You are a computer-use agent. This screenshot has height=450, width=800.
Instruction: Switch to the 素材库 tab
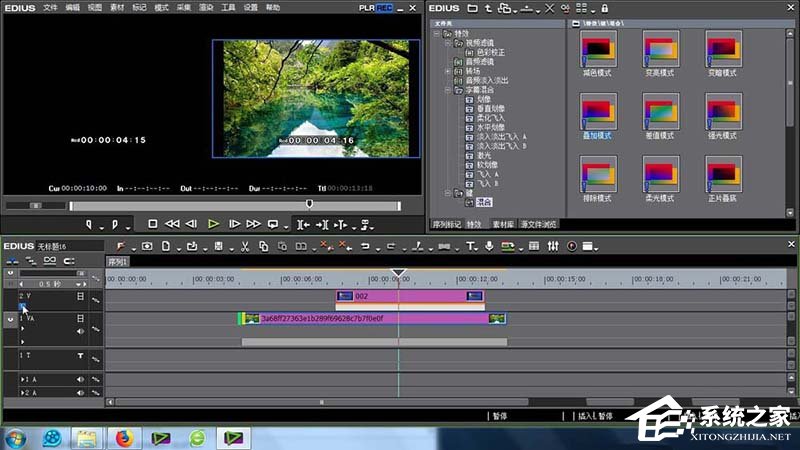(x=503, y=225)
